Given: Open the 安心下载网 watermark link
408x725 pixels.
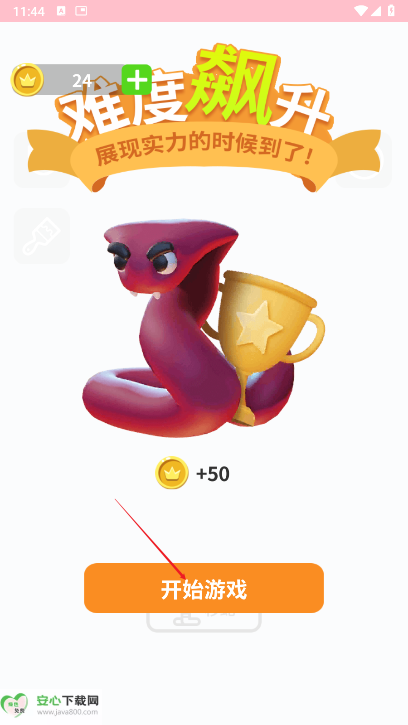Looking at the screenshot, I should [50, 705].
